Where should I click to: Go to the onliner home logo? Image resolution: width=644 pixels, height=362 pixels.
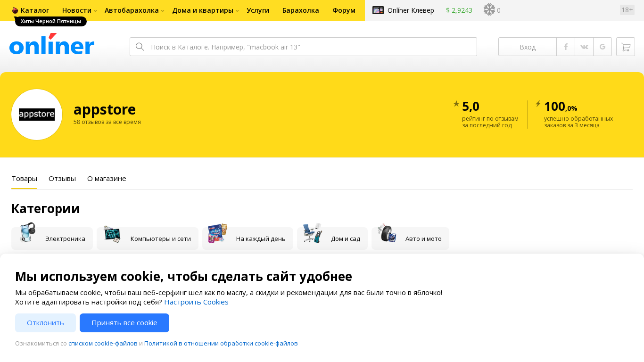pos(52,44)
